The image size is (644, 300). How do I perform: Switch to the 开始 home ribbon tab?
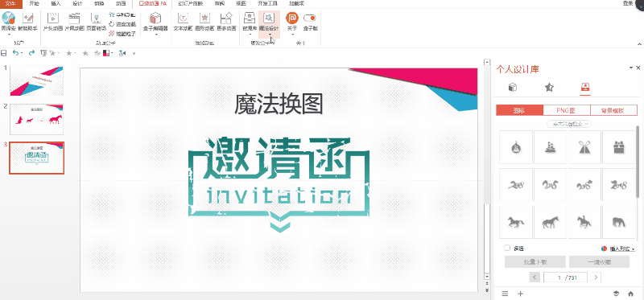(x=35, y=3)
